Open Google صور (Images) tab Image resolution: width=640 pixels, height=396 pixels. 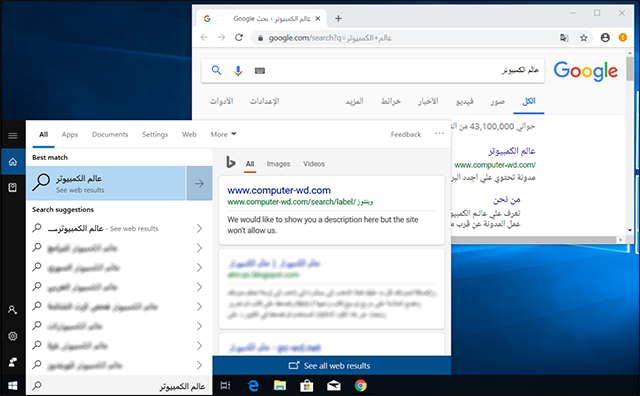click(x=498, y=101)
